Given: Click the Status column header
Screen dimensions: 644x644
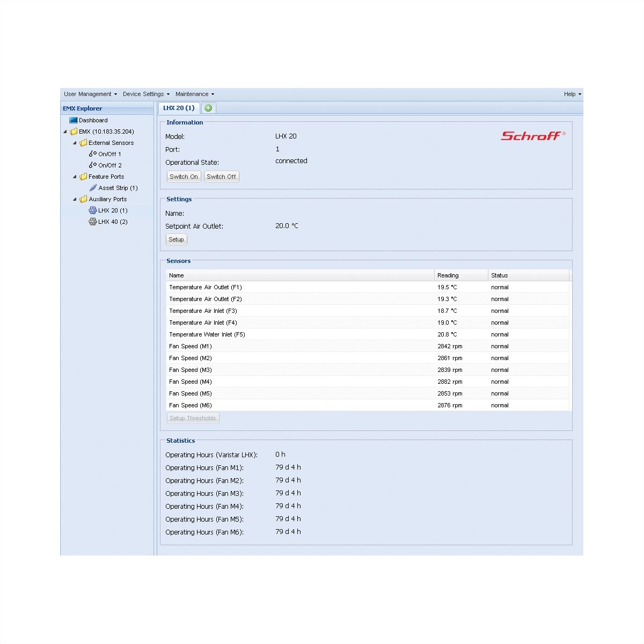Looking at the screenshot, I should [x=528, y=275].
